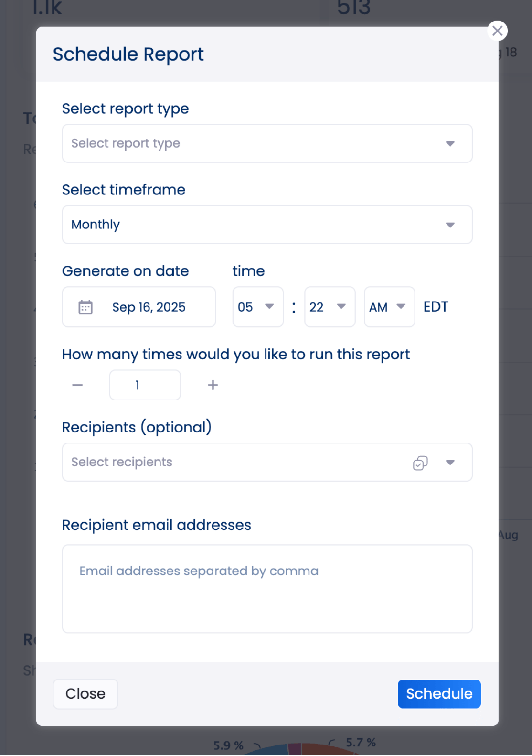Open the timeframe dropdown showing Monthly

[x=267, y=225]
